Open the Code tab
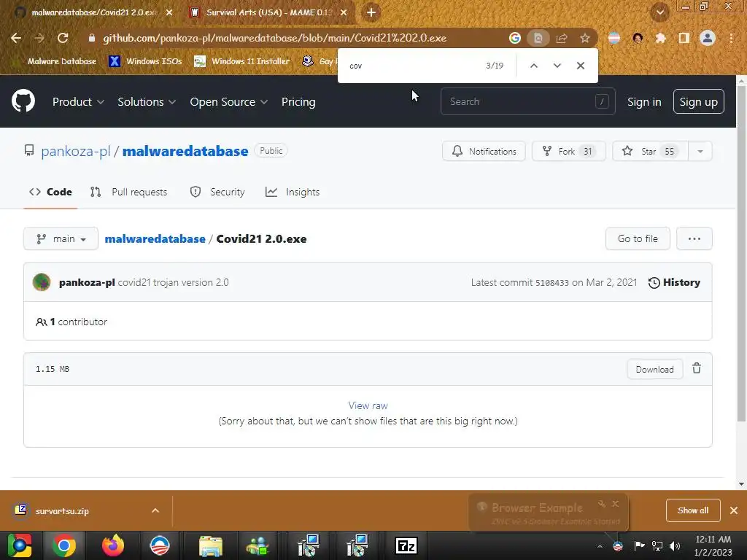Screen dimensions: 747x560 point(50,192)
